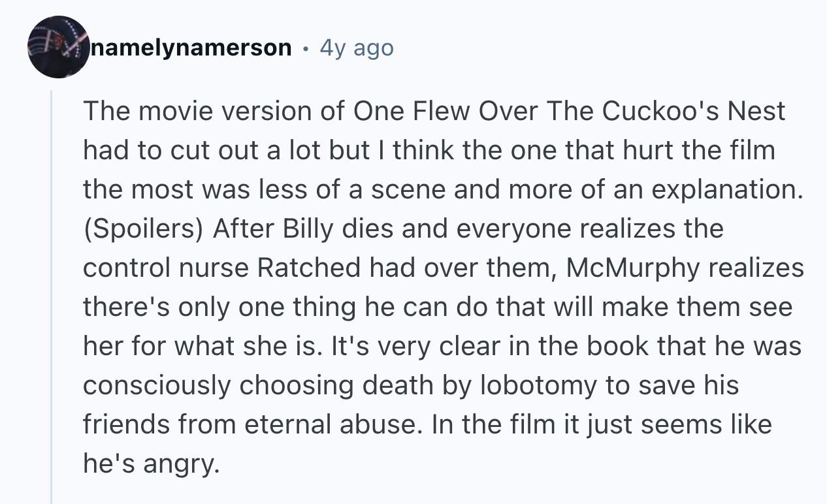Click the word "(Spoilers)" in the comment

142,229
